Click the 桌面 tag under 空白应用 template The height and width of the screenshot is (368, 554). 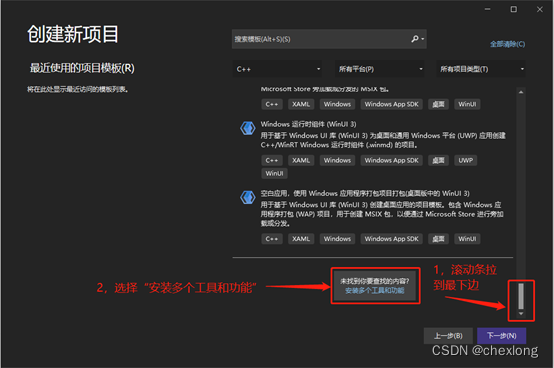point(438,239)
